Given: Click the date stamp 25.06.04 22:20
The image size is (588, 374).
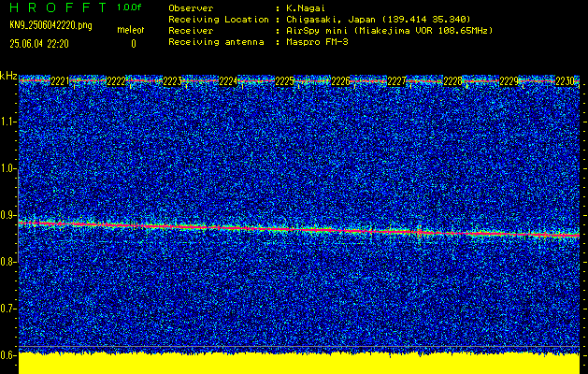Looking at the screenshot, I should pos(39,44).
